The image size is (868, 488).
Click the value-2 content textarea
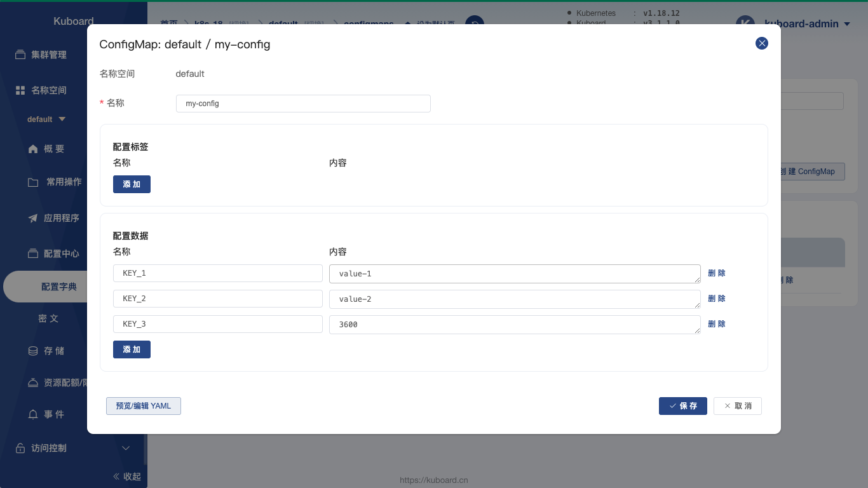(x=515, y=299)
